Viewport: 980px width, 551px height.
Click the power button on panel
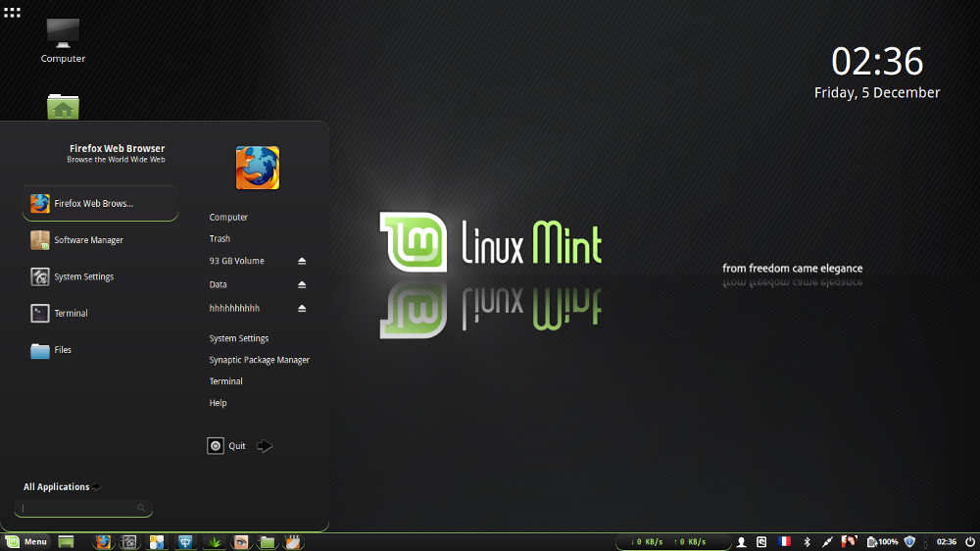(970, 541)
